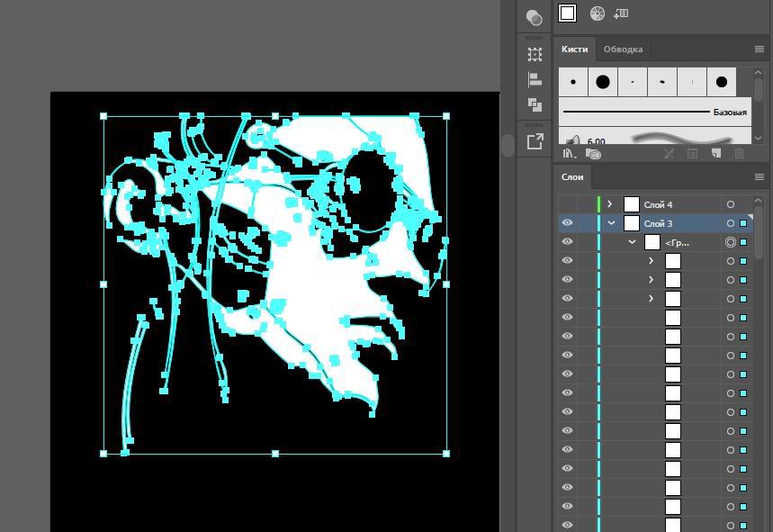Show Слой 4 by clicking its visibility box
Viewport: 773px width, 532px height.
[567, 204]
